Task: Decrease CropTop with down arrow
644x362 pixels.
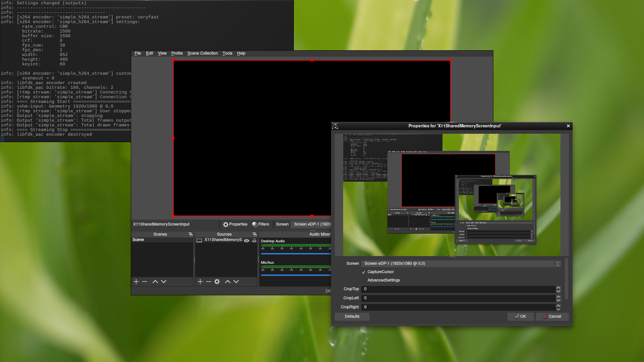Action: [558, 291]
